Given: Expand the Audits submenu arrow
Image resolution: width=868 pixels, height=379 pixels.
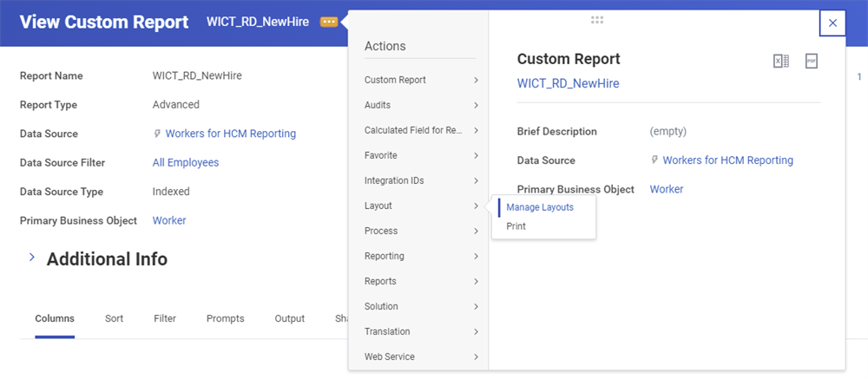Looking at the screenshot, I should [476, 105].
